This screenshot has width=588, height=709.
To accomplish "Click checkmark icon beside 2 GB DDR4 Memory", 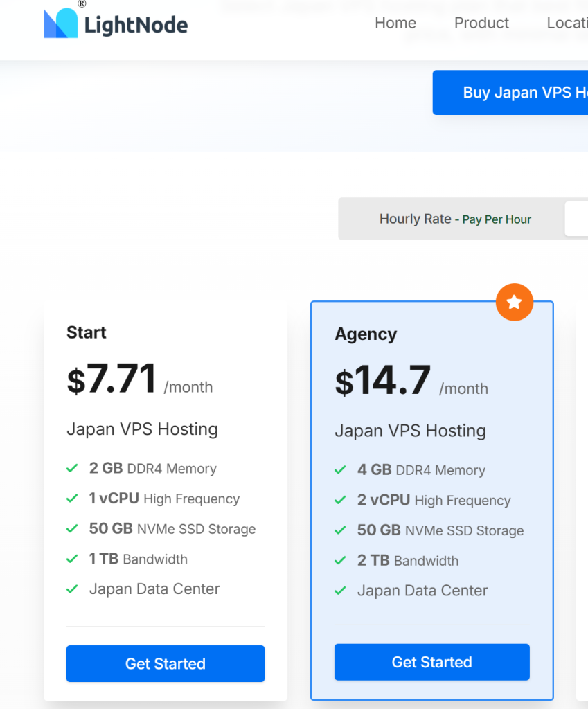I will [x=72, y=468].
